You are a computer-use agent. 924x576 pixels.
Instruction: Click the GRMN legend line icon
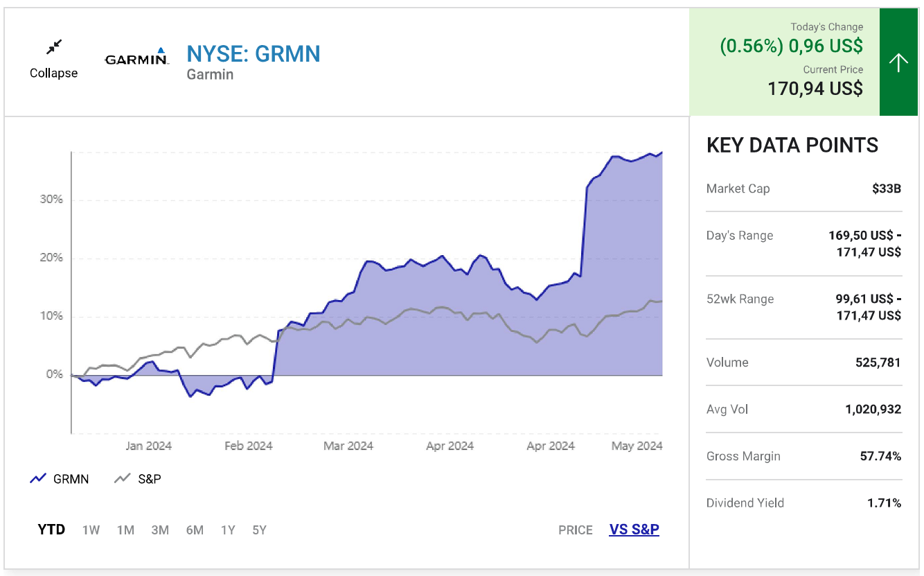coord(38,479)
